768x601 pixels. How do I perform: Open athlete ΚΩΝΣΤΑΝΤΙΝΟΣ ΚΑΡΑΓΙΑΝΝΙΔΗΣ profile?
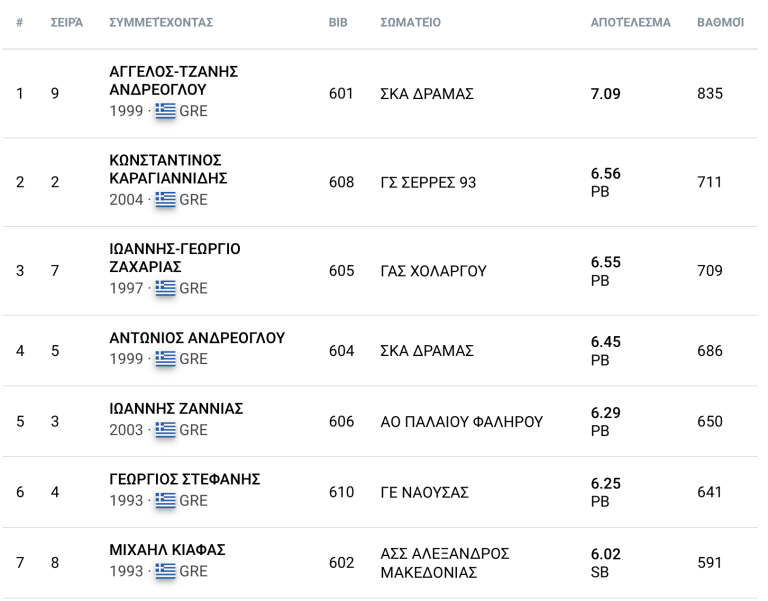tap(168, 169)
